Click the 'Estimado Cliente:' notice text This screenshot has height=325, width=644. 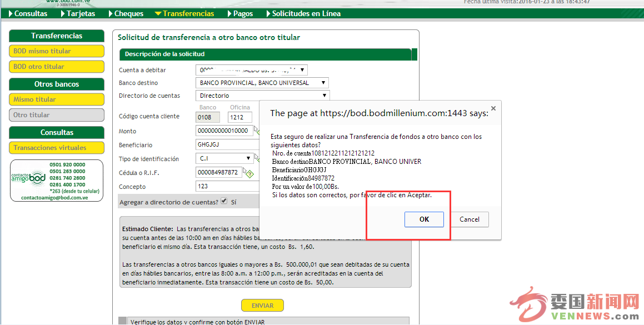[x=148, y=229]
